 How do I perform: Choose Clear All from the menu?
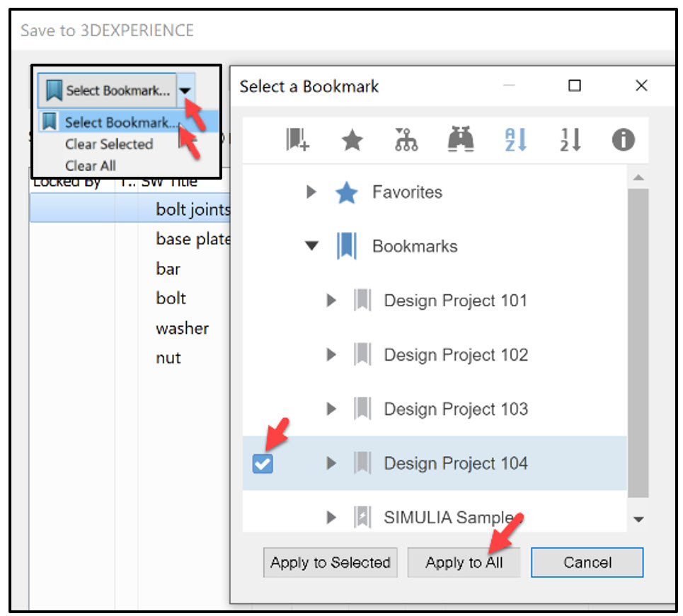[91, 165]
